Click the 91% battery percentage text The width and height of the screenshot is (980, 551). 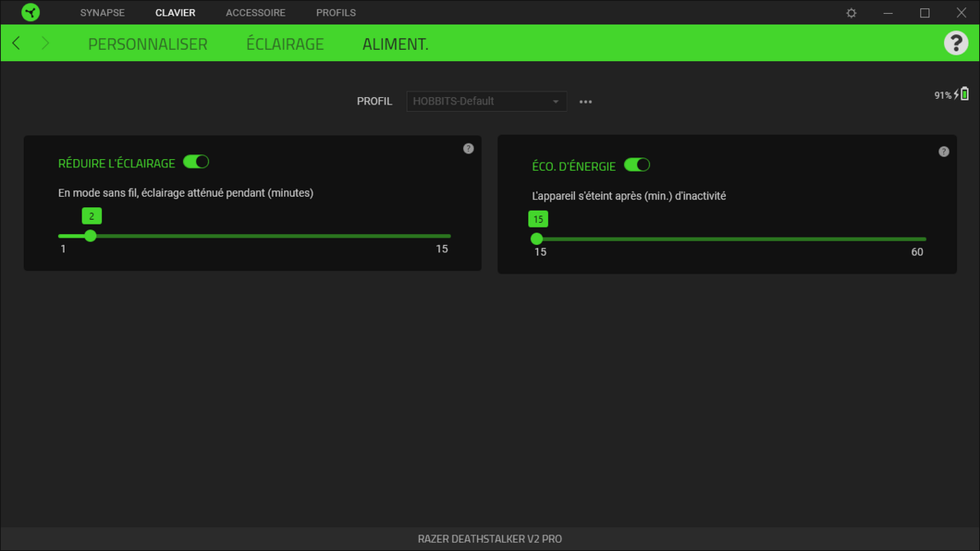point(943,96)
